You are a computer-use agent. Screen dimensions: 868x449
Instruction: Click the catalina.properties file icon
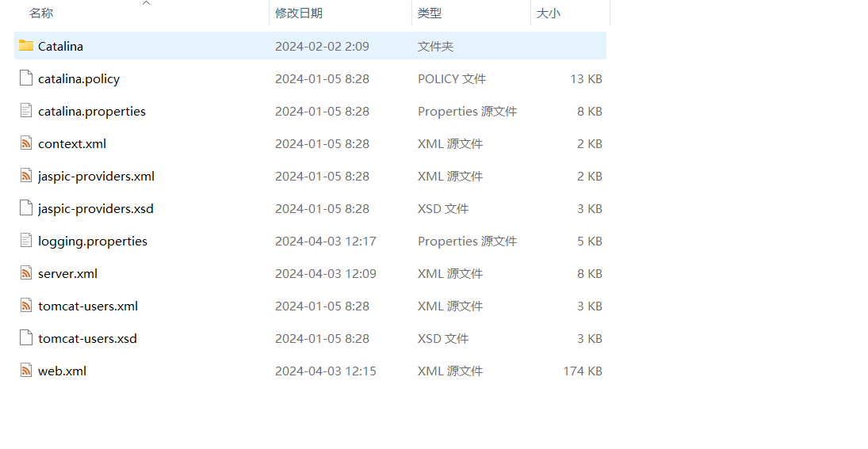[x=26, y=111]
